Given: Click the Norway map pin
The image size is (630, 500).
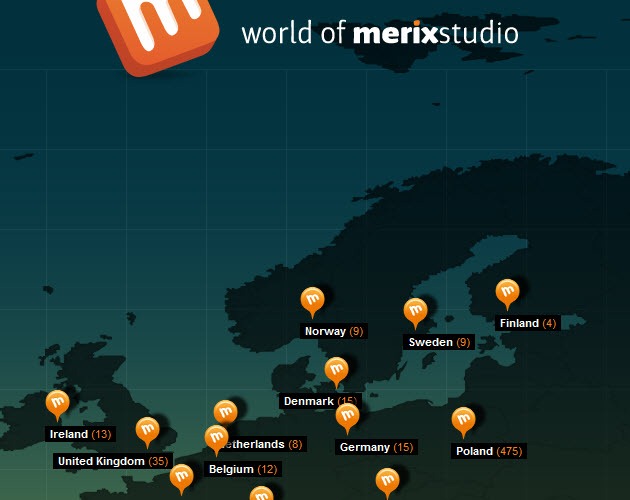Looking at the screenshot, I should coord(312,302).
